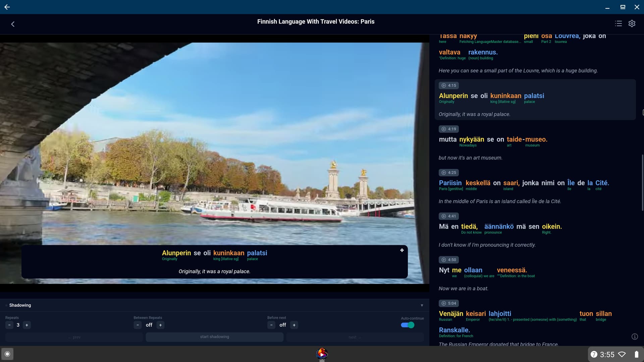644x362 pixels.
Task: Click the subtitle overlay move handle
Action: pos(402,250)
